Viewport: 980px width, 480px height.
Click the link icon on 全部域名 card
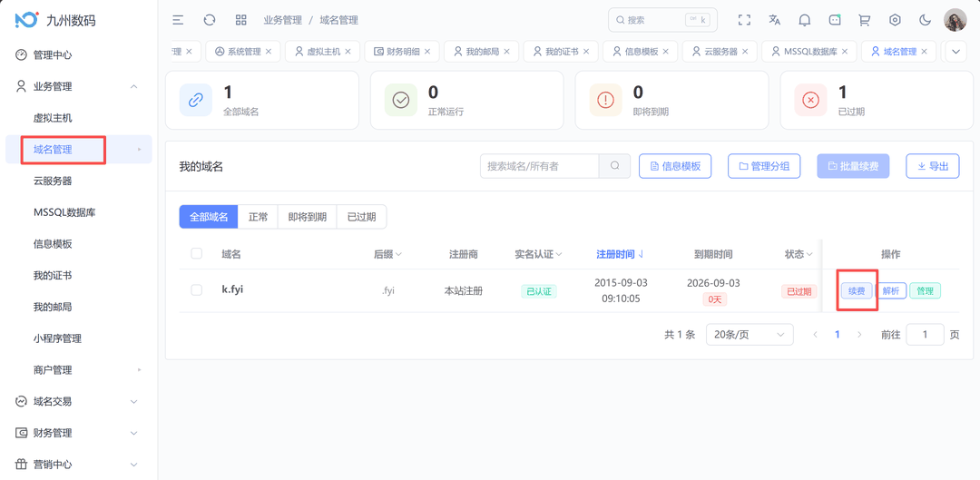pos(196,100)
